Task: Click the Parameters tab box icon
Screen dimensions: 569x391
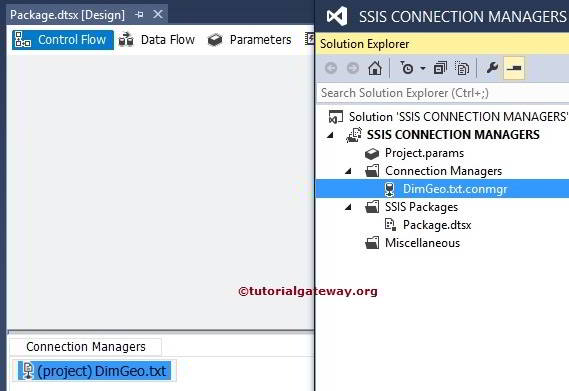Action: [215, 40]
